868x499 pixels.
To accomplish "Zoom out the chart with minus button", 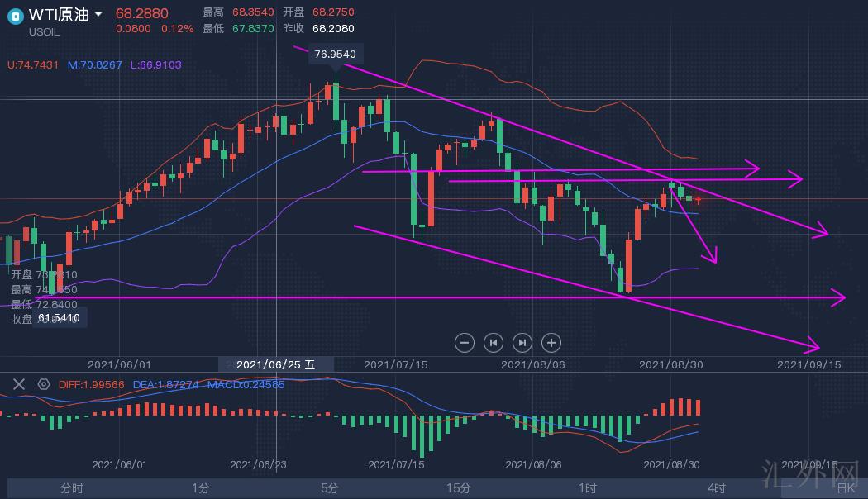I will coord(465,342).
